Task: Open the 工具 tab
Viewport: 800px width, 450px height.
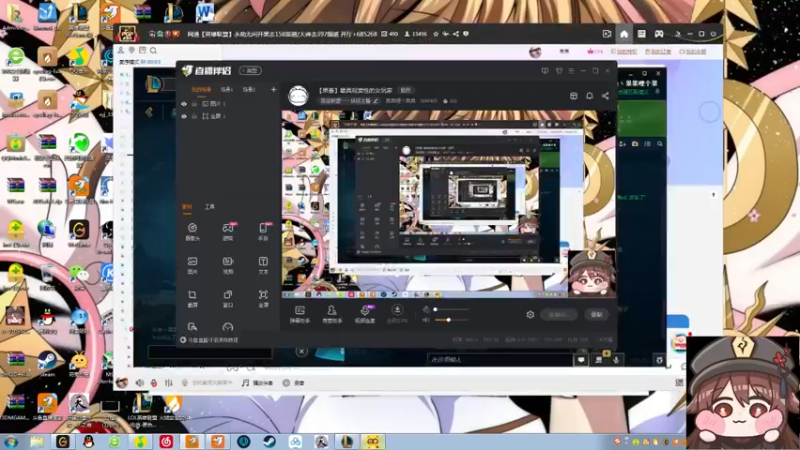Action: 210,207
